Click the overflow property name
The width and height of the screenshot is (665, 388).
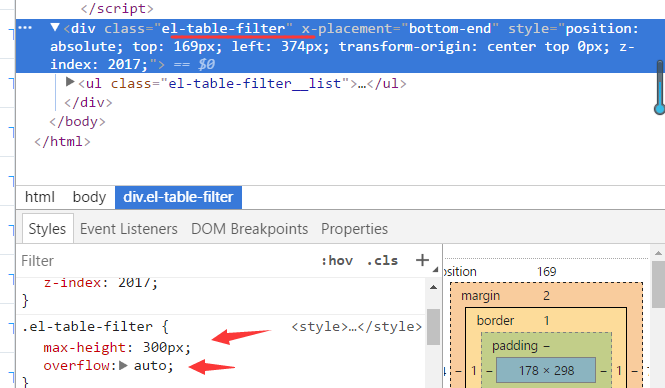[x=78, y=366]
